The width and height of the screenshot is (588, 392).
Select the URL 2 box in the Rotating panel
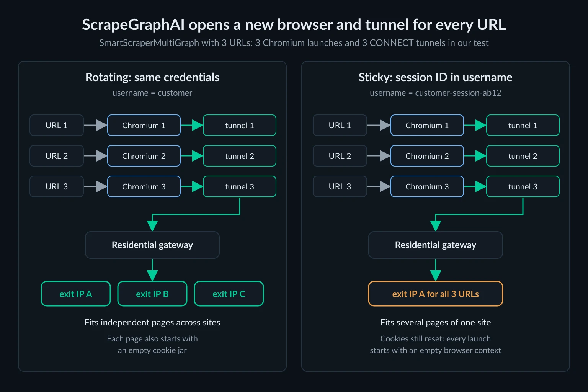tap(57, 156)
